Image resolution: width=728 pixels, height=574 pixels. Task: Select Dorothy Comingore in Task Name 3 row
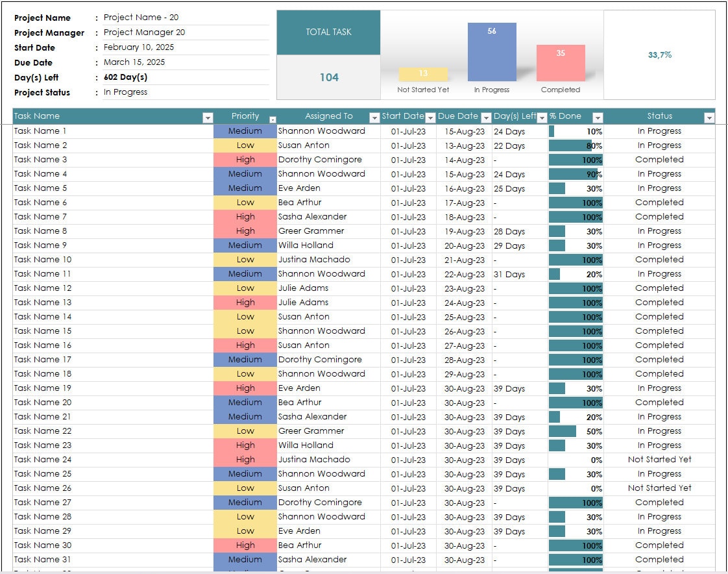tap(329, 160)
